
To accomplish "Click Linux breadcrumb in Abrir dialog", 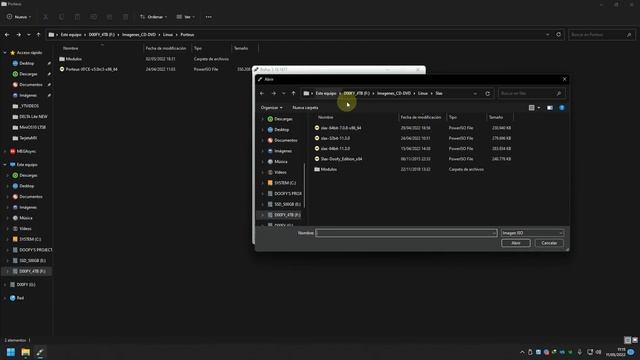I will tap(423, 93).
